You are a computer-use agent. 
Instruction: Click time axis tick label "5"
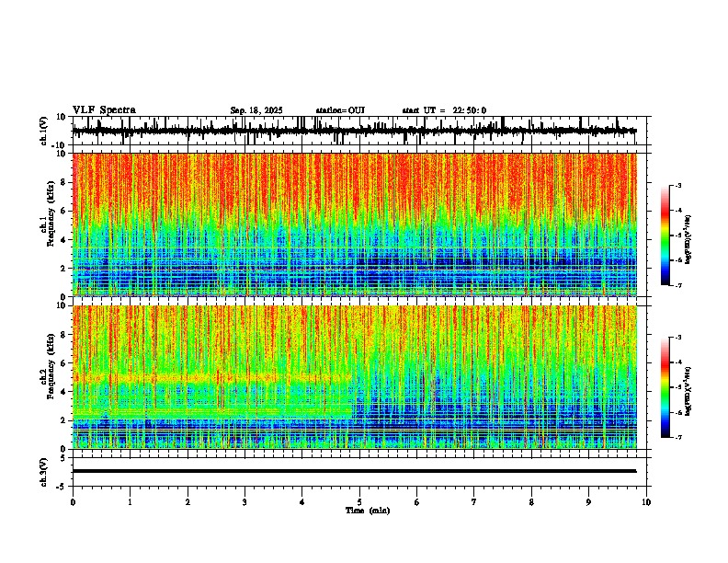pos(359,502)
